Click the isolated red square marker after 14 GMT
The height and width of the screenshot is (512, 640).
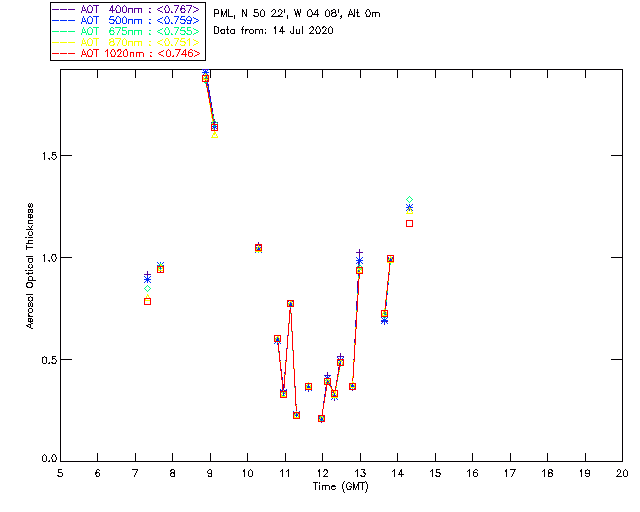point(409,224)
